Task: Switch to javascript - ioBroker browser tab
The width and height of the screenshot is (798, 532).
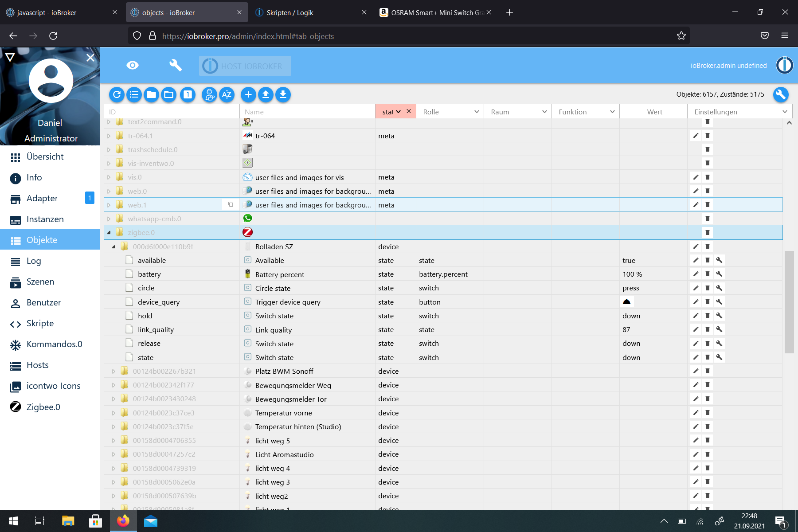Action: (62, 12)
